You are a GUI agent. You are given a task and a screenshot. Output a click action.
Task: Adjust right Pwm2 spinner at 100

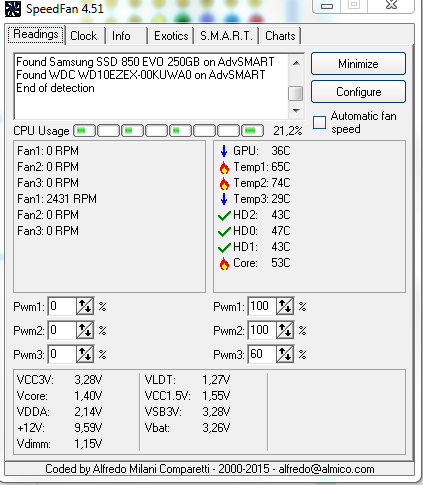tap(285, 330)
